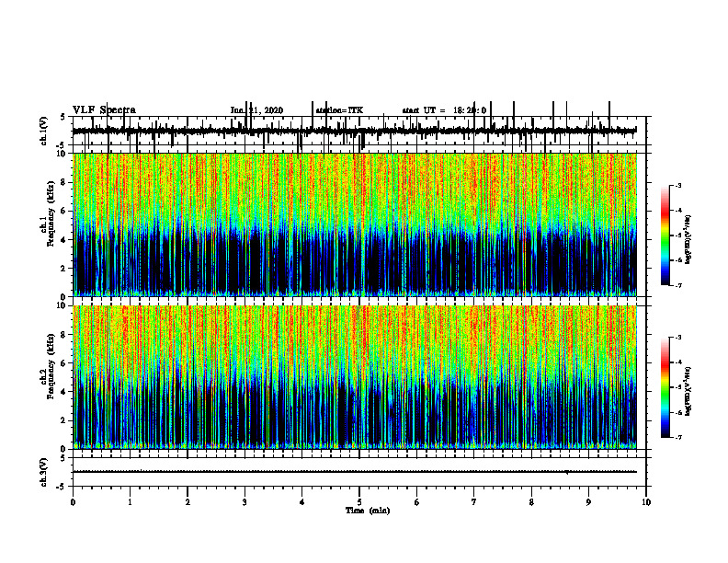Click the ch.1 frequency axis tick "8"
This screenshot has height=563, width=728.
click(x=64, y=182)
